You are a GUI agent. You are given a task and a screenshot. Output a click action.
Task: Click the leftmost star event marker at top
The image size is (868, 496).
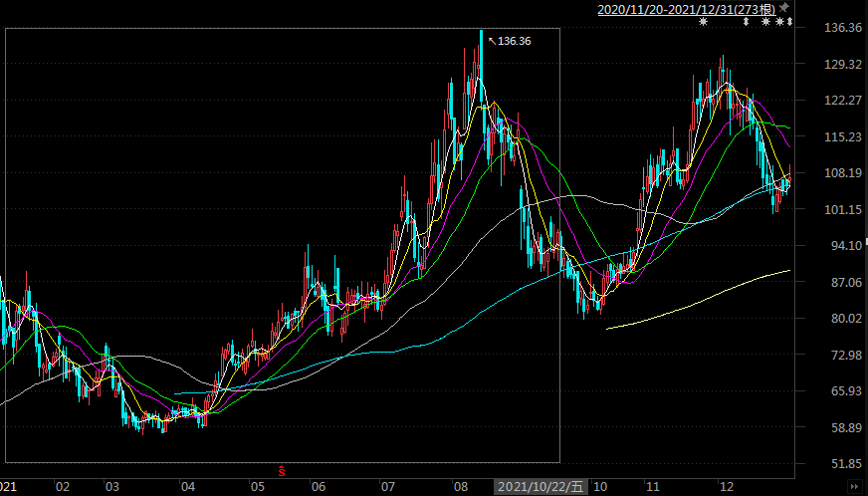(704, 22)
